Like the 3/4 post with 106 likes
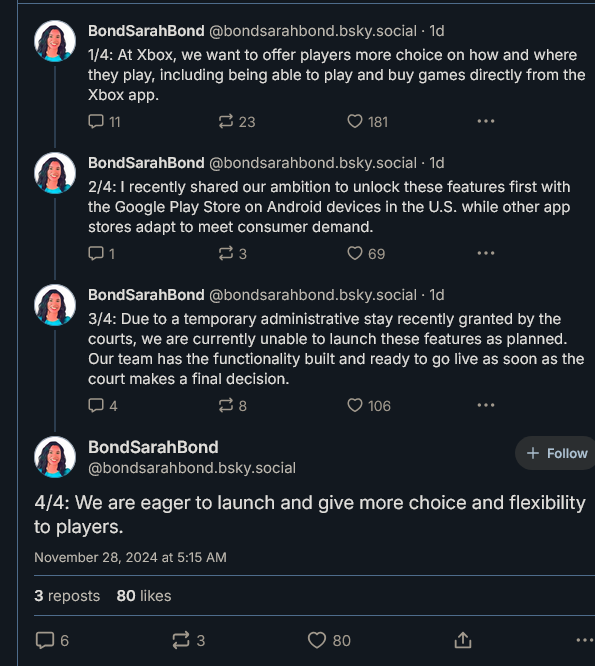The height and width of the screenshot is (666, 595). pyautogui.click(x=369, y=406)
